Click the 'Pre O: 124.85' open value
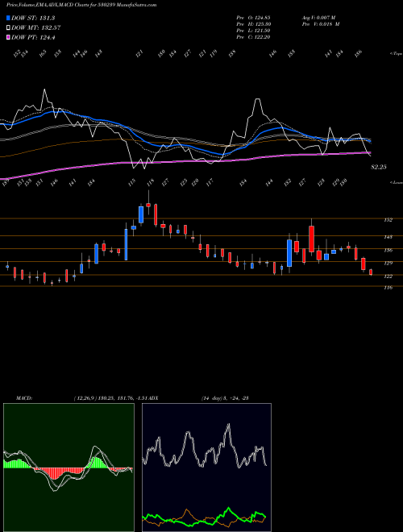Viewport: 403px width, 532px height. click(253, 18)
